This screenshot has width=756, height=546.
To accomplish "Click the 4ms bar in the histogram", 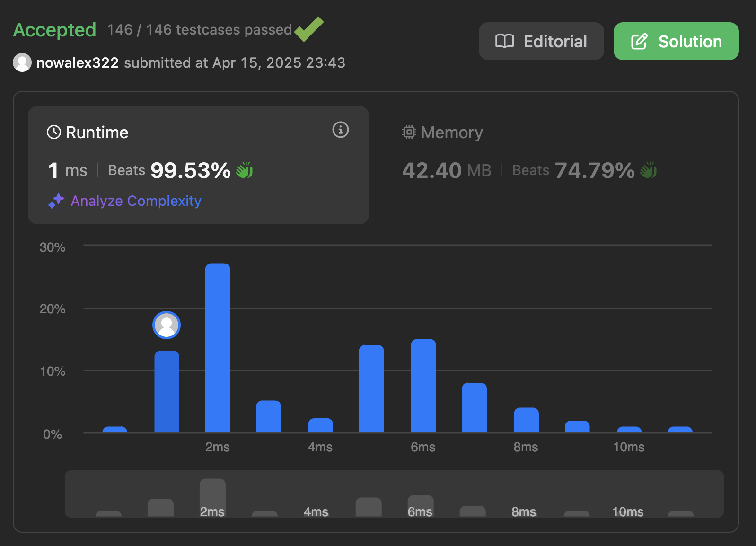I will [x=320, y=425].
